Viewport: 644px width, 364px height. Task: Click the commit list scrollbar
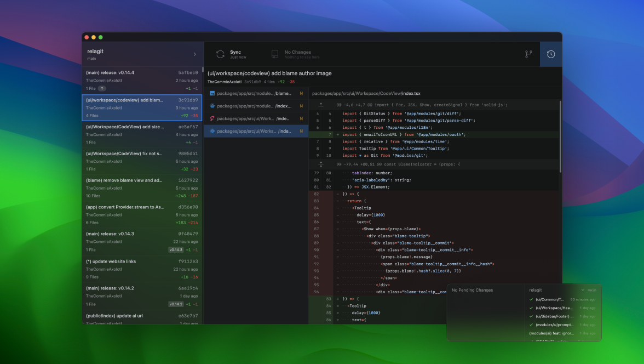pos(203,70)
